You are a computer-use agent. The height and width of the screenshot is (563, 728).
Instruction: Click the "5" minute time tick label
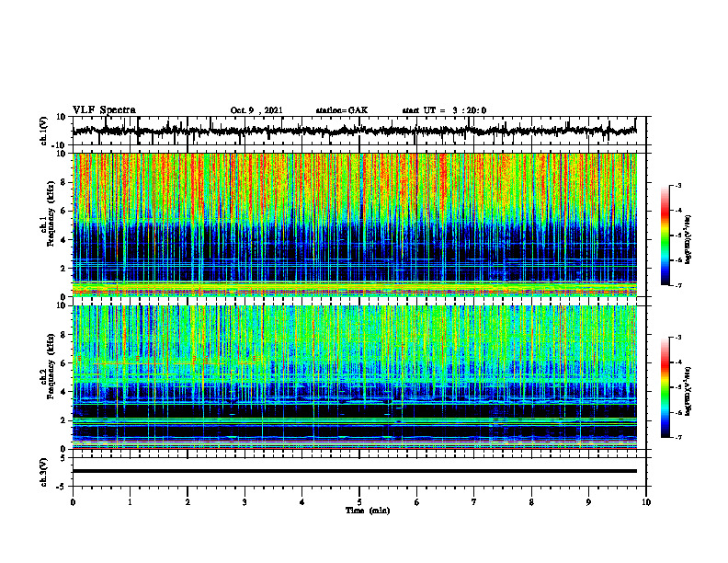(x=359, y=502)
